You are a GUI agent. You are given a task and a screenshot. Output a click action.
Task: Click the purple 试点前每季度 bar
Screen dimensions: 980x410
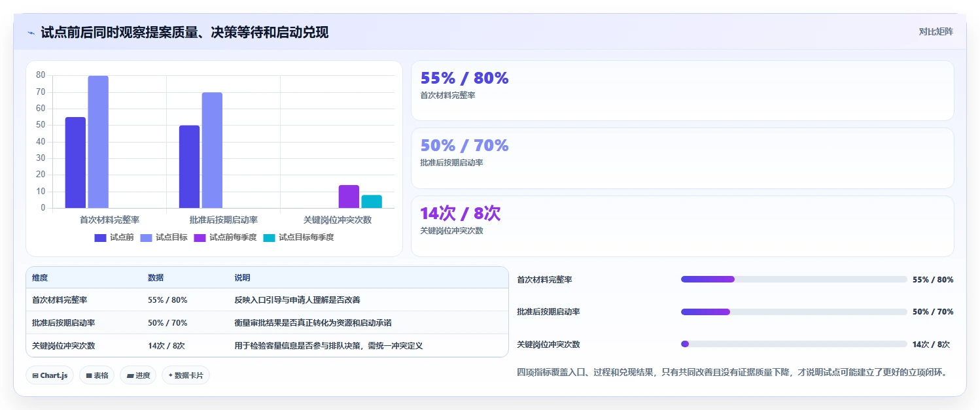pos(349,197)
